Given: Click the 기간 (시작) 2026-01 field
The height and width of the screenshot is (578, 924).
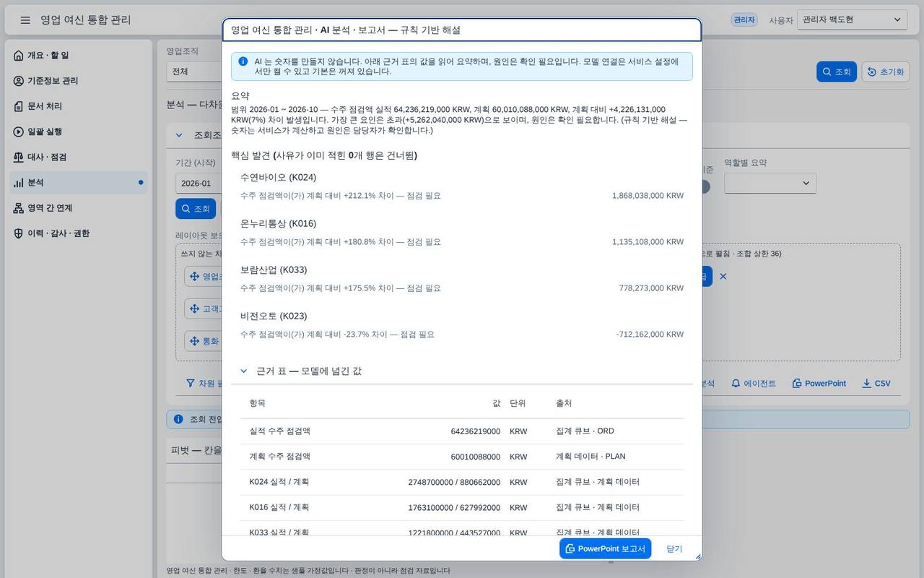Looking at the screenshot, I should click(x=199, y=184).
